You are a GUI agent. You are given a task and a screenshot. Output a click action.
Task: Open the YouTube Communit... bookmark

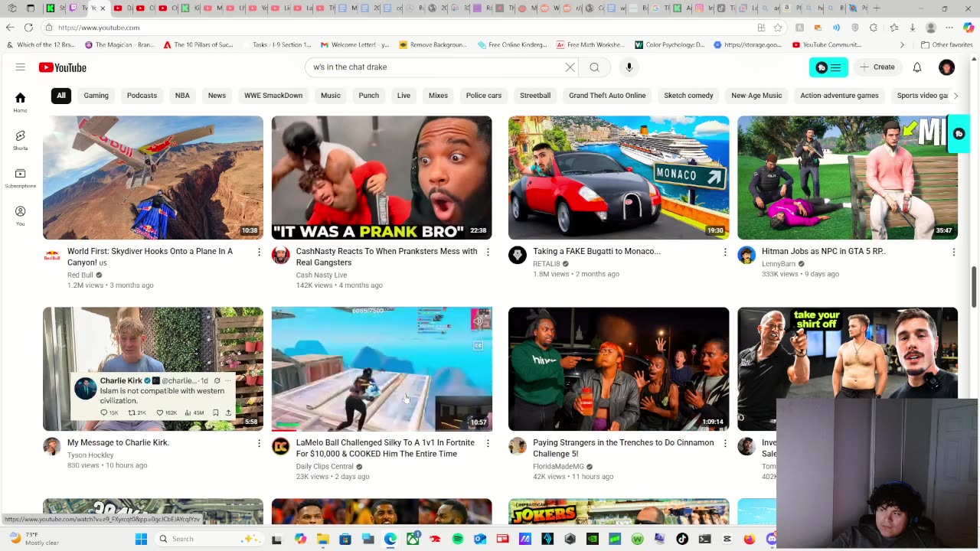click(x=827, y=45)
